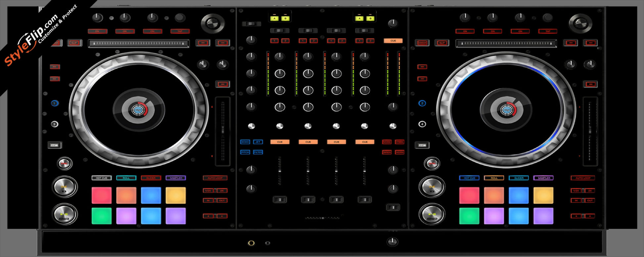
Task: Switch left deck pads to SAMPLER mode
Action: (x=176, y=178)
